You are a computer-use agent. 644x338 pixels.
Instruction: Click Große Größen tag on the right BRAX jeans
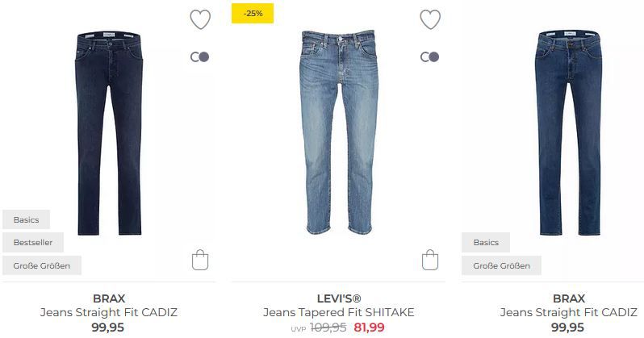tap(501, 265)
